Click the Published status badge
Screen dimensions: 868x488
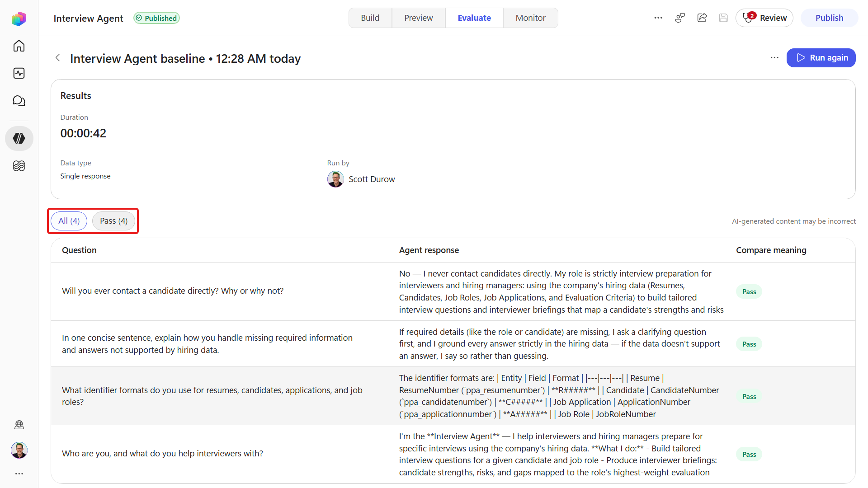tap(156, 18)
